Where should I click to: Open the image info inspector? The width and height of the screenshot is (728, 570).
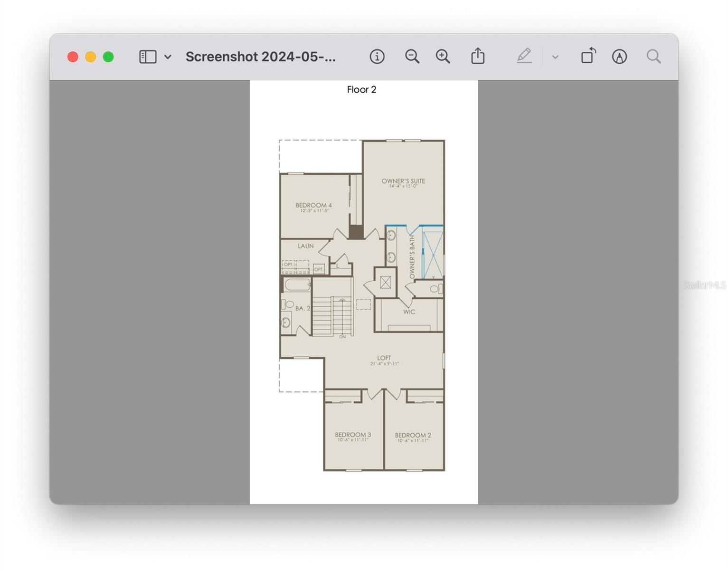[x=377, y=57]
